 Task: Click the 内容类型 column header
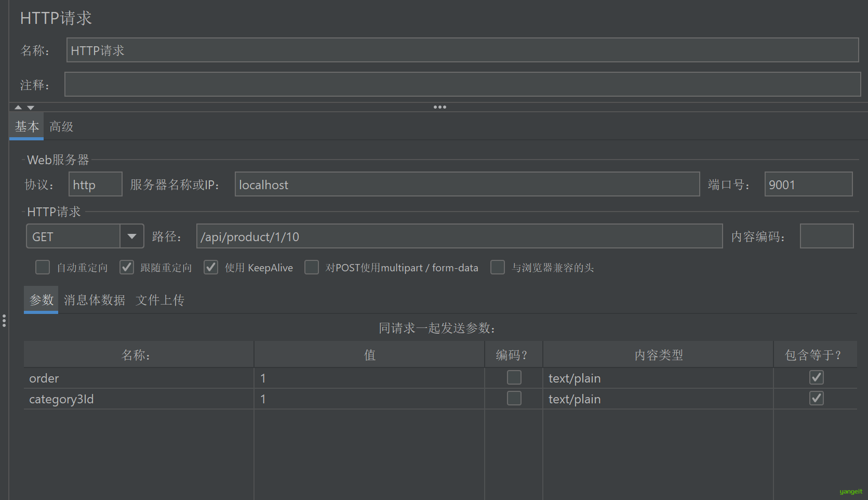(658, 354)
